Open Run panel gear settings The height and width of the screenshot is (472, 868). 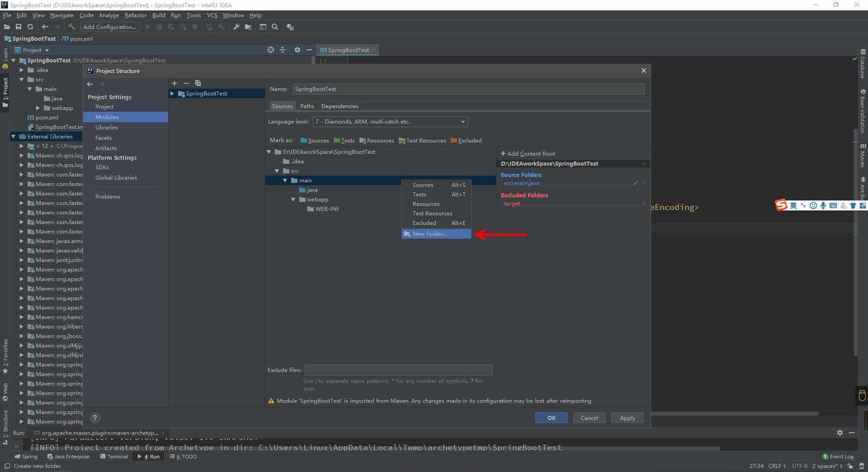pyautogui.click(x=840, y=433)
